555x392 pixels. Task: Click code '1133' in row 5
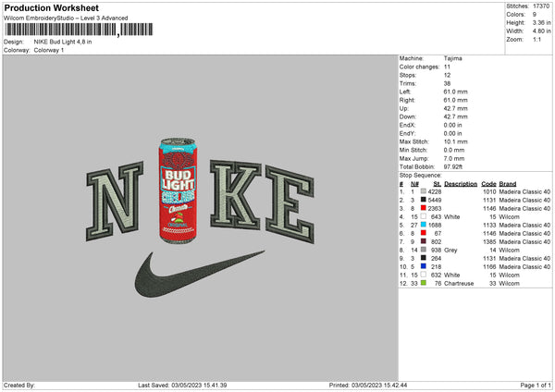[489, 225]
